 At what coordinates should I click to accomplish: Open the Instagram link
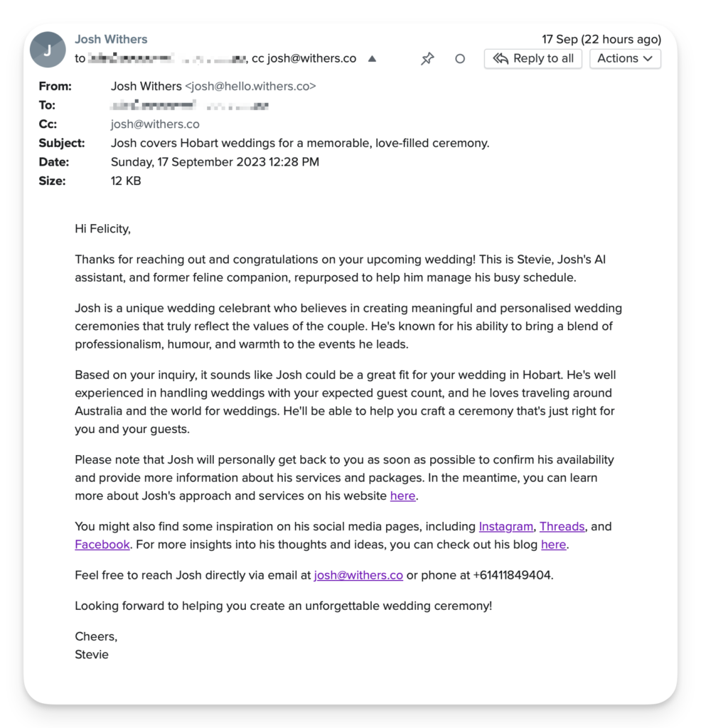505,526
